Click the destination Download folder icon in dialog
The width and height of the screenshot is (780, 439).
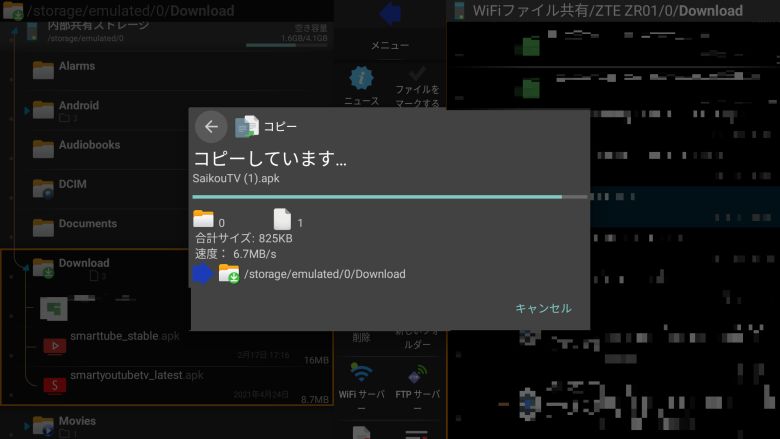click(229, 273)
